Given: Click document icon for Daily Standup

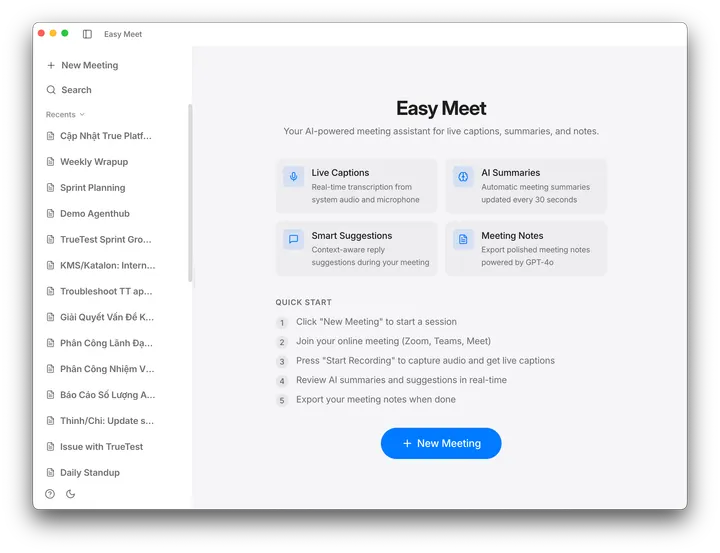Looking at the screenshot, I should click(x=51, y=472).
